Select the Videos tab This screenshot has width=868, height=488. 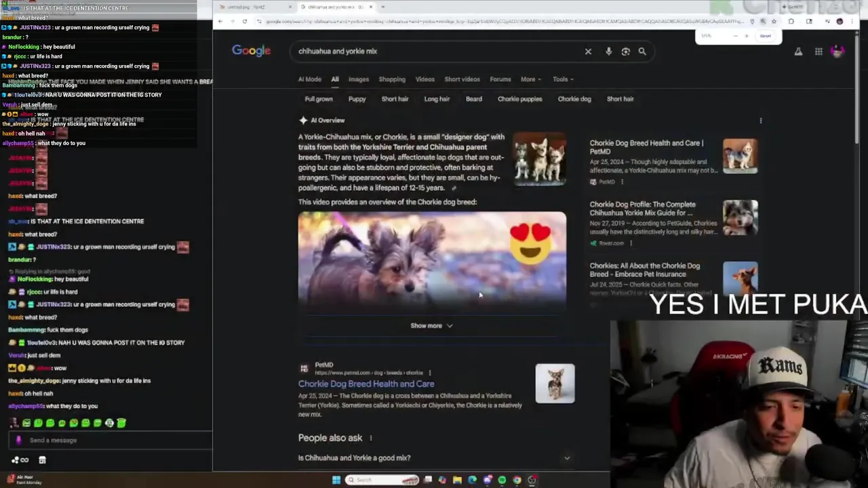pos(425,79)
